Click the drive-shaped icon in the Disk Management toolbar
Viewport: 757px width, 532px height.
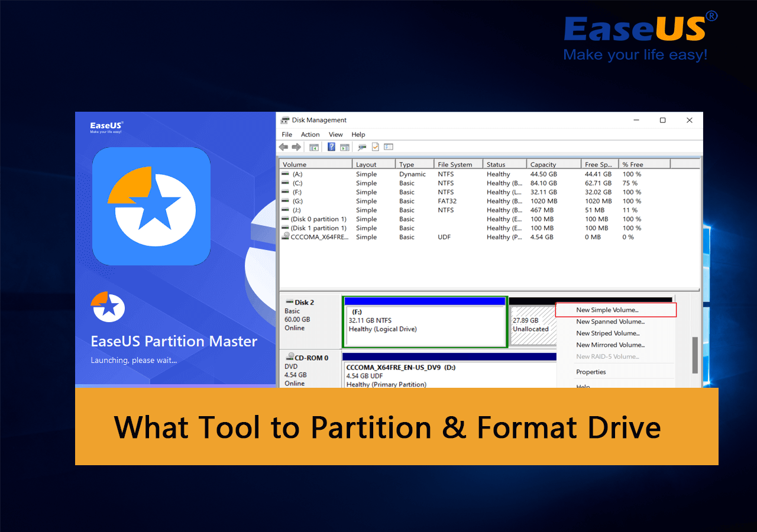362,147
